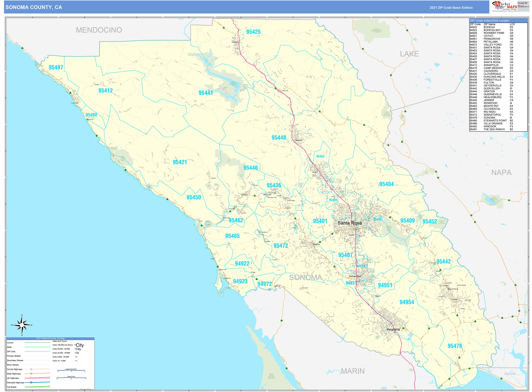This screenshot has height=392, width=532.
Task: Click the 2021 ZIP Code Basic Edition text
Action: (x=451, y=8)
